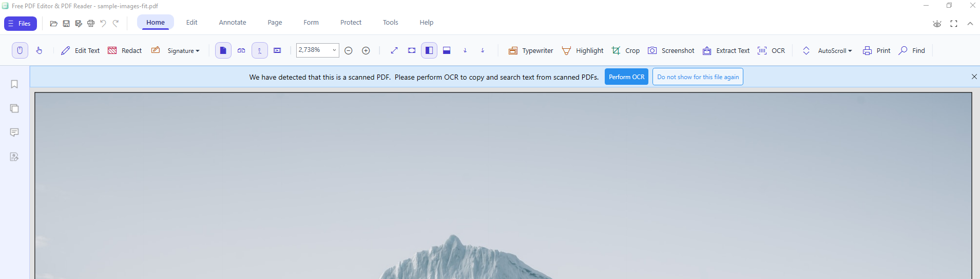Click the Perform OCR button

pos(626,77)
